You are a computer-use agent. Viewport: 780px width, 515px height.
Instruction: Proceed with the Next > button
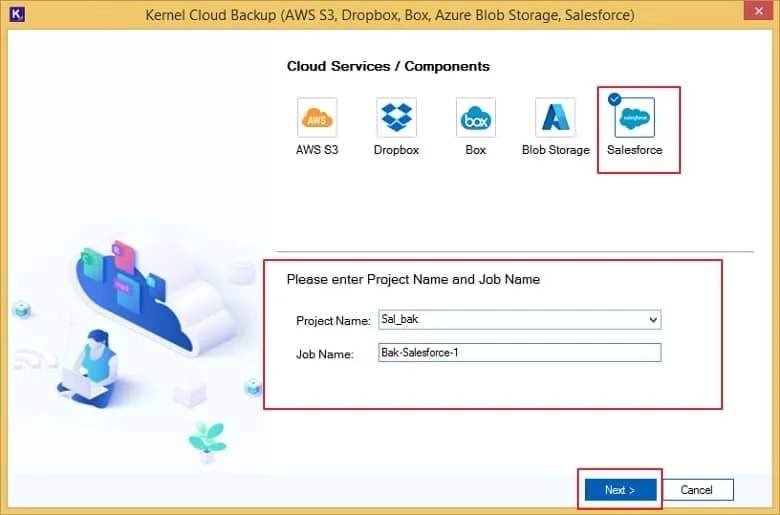point(620,490)
